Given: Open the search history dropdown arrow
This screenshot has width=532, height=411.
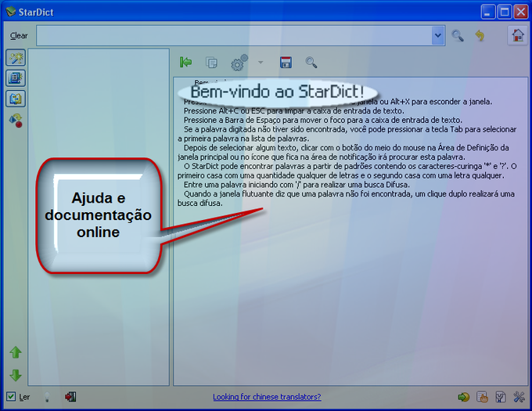Looking at the screenshot, I should (x=438, y=35).
